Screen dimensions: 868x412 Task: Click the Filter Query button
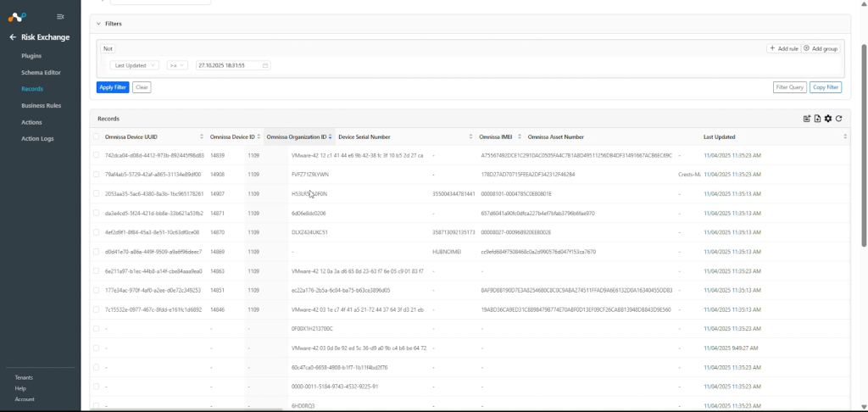click(x=790, y=87)
